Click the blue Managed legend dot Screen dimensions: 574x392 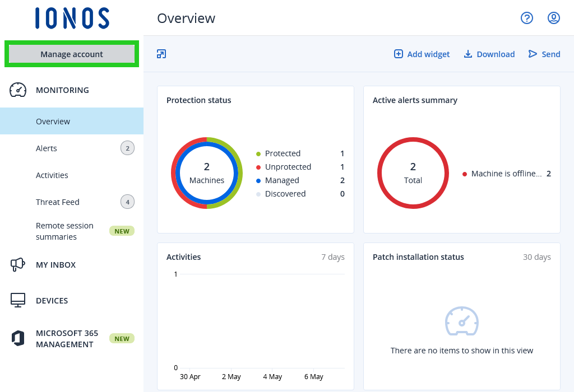tap(258, 181)
